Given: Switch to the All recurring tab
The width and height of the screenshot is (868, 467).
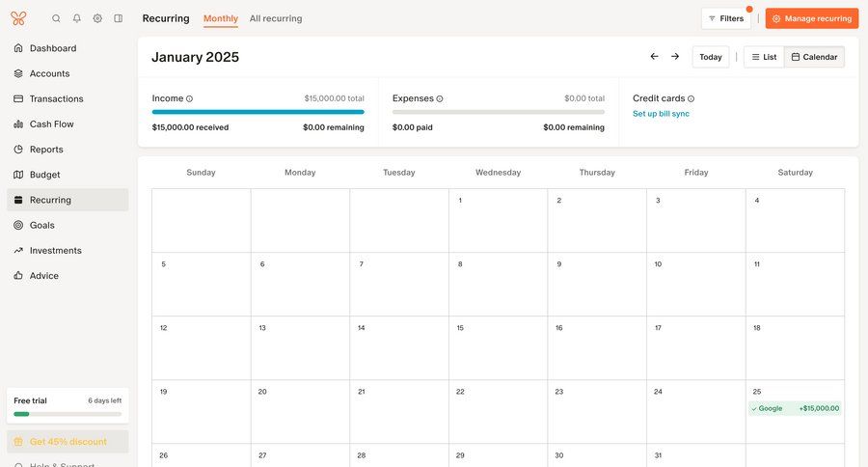Looking at the screenshot, I should pos(276,18).
